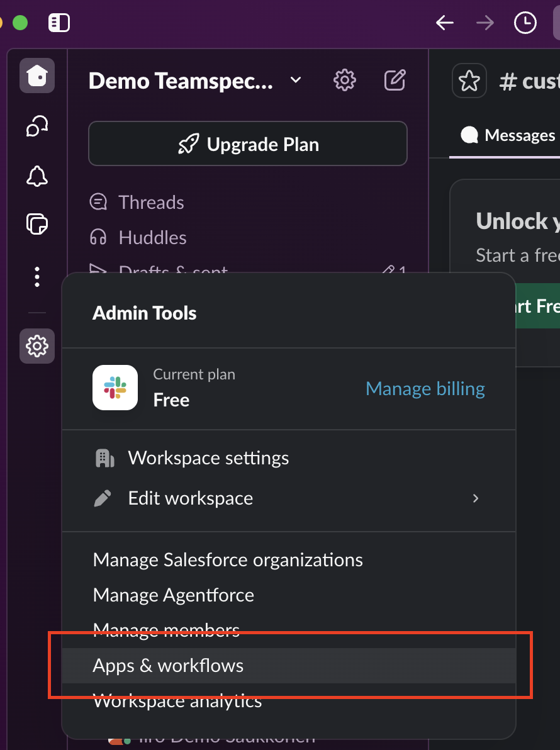Screen dimensions: 560x750
Task: Open Manage billing link
Action: (x=425, y=389)
